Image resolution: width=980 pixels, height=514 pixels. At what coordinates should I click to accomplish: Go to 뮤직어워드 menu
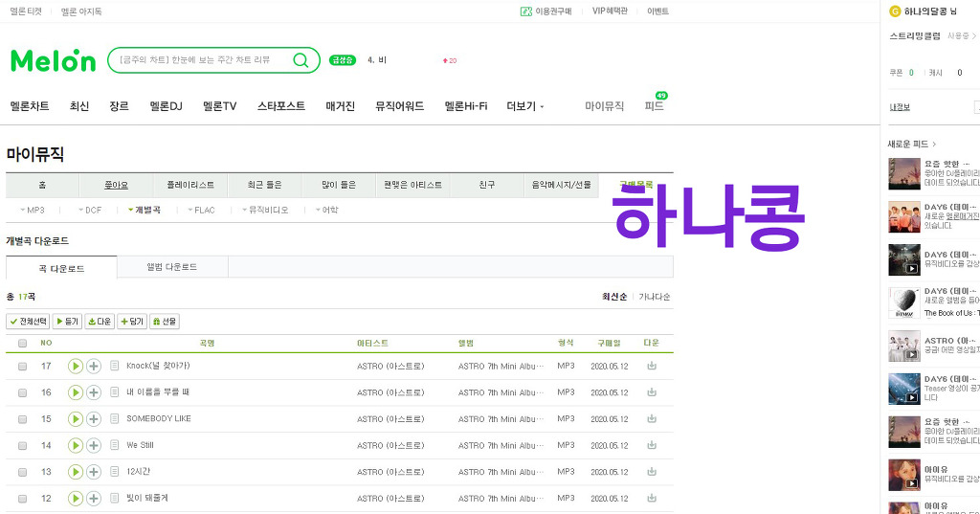coord(399,106)
